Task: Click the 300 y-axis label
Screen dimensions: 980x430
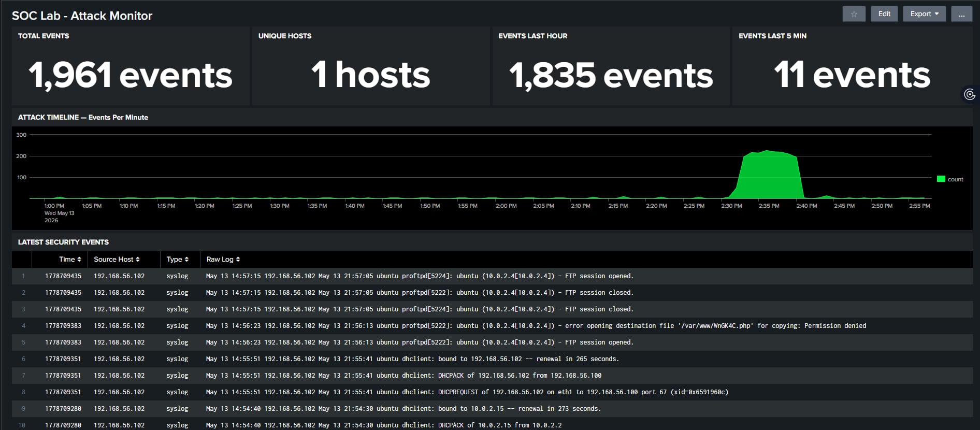Action: click(21, 135)
